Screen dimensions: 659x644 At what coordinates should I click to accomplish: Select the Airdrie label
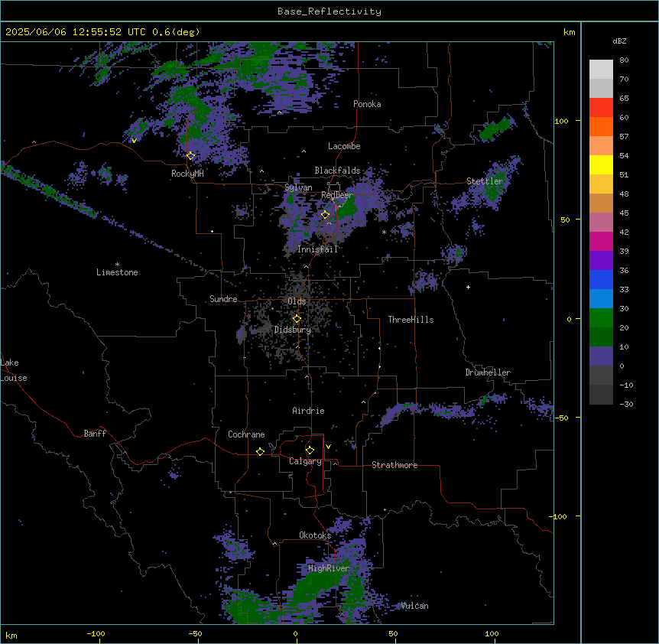pos(309,411)
